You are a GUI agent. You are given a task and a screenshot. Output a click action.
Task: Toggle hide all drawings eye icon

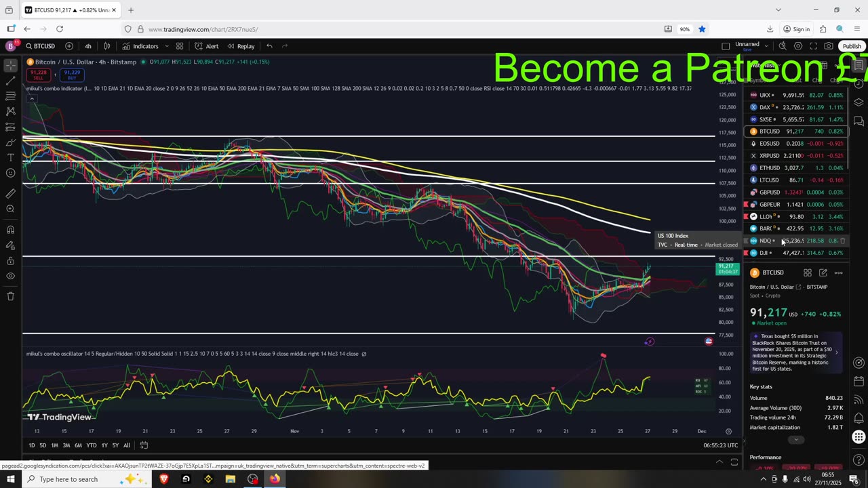pos(10,277)
